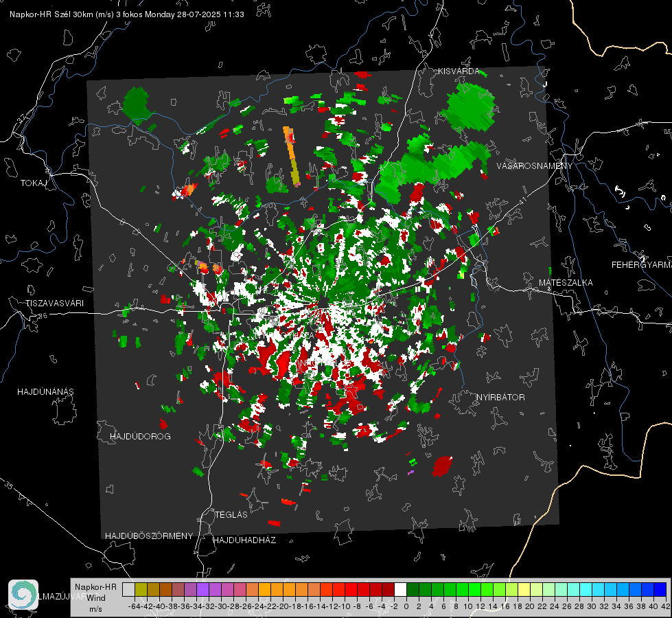Click the legend value '30'
This screenshot has width=672, height=618.
click(592, 606)
